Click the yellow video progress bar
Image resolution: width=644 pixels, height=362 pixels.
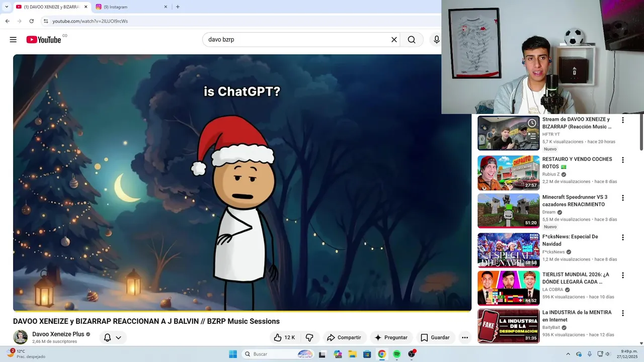242,311
